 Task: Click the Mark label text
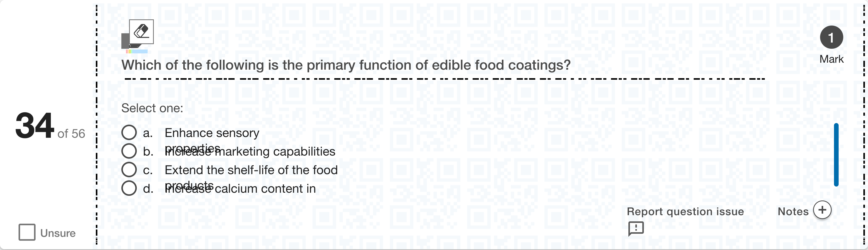click(x=831, y=59)
